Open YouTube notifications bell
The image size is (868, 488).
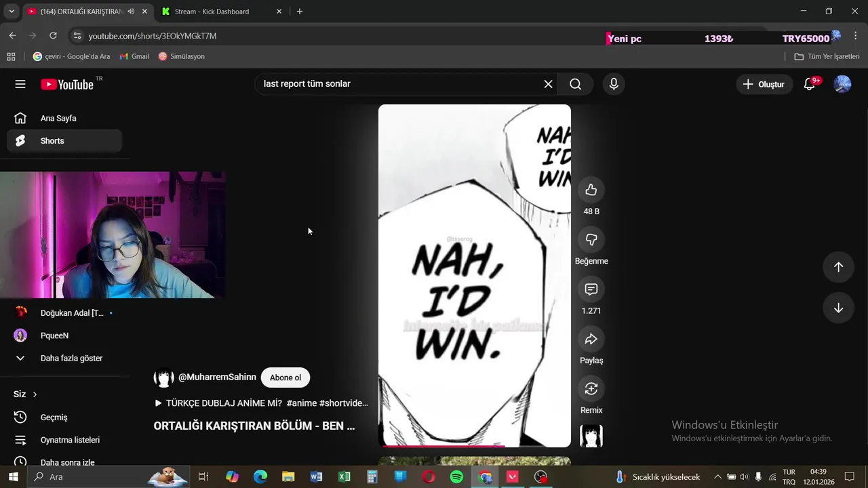[x=810, y=84]
